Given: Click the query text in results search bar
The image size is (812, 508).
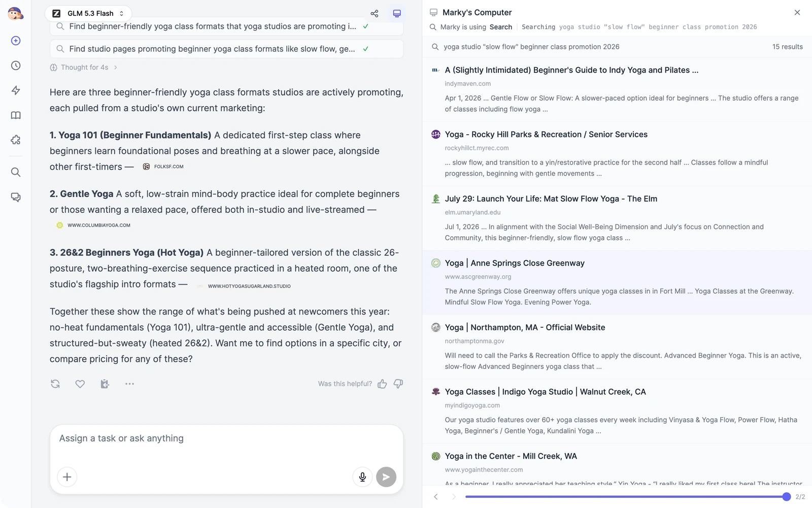Looking at the screenshot, I should click(x=531, y=47).
